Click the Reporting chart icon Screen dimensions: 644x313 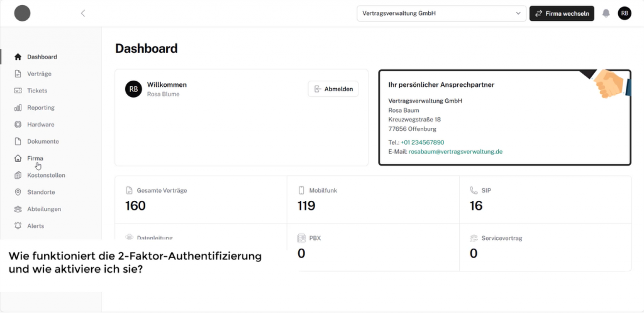(18, 108)
